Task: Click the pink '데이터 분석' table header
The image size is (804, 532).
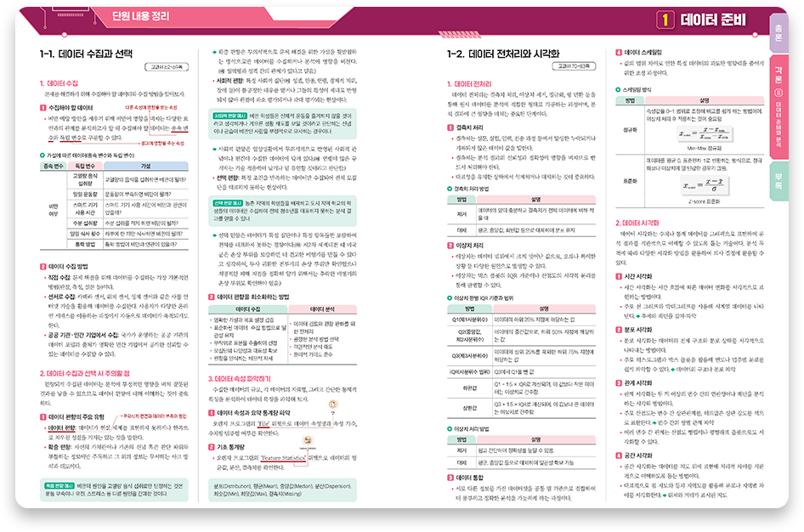Action: (322, 309)
